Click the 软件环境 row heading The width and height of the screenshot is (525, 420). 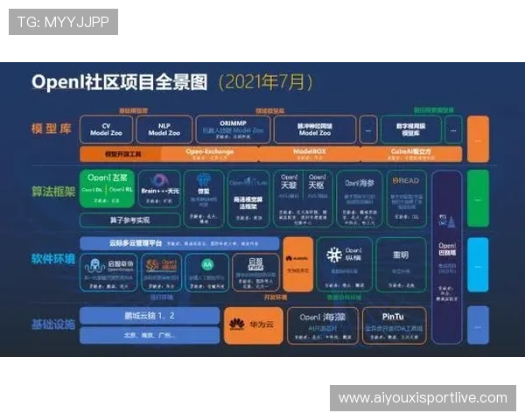pyautogui.click(x=52, y=259)
